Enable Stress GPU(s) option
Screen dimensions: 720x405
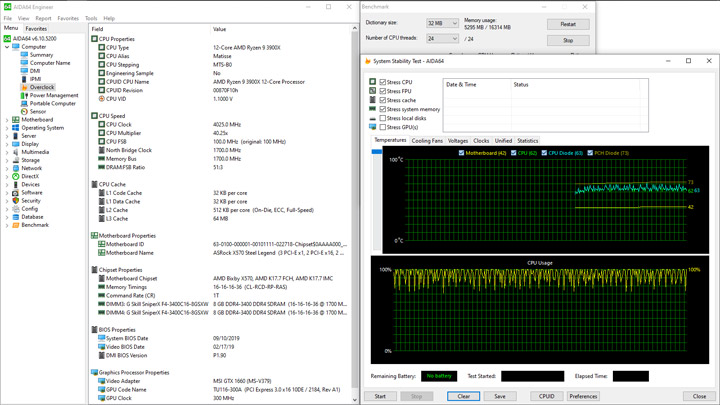click(383, 127)
